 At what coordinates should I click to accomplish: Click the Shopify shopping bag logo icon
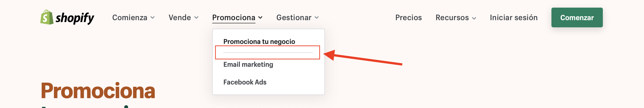(x=47, y=17)
